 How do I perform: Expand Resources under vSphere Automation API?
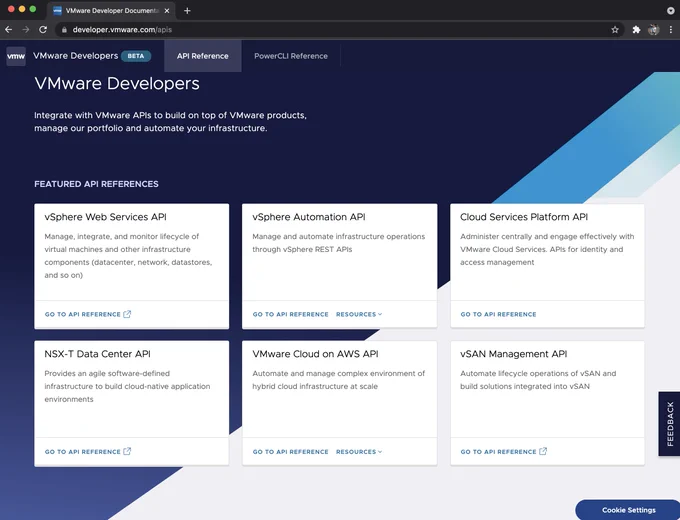tap(359, 314)
